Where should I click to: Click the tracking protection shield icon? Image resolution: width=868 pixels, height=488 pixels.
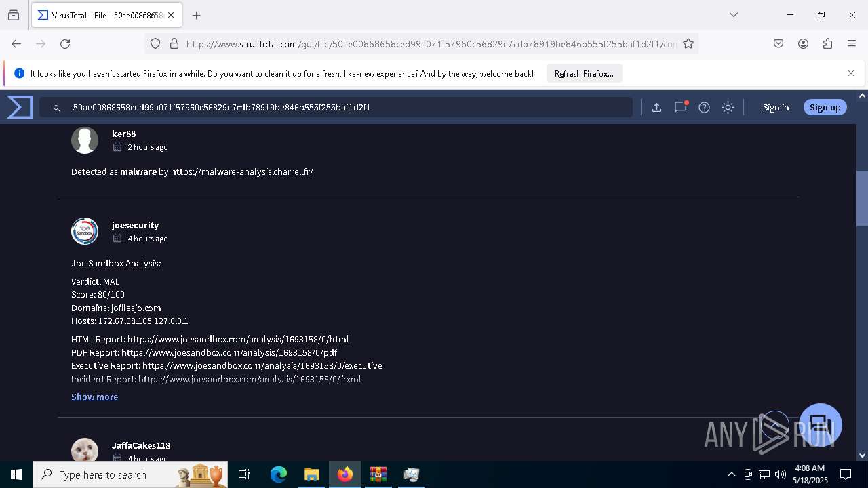[x=155, y=43]
